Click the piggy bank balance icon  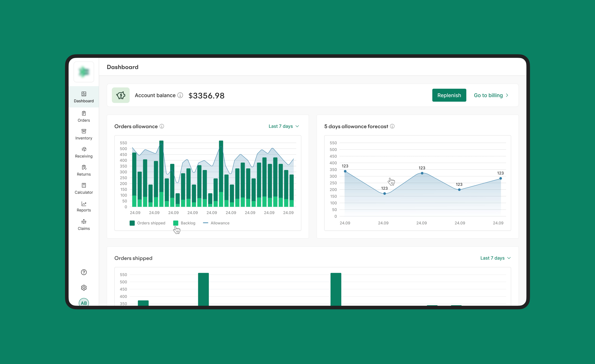pyautogui.click(x=121, y=95)
